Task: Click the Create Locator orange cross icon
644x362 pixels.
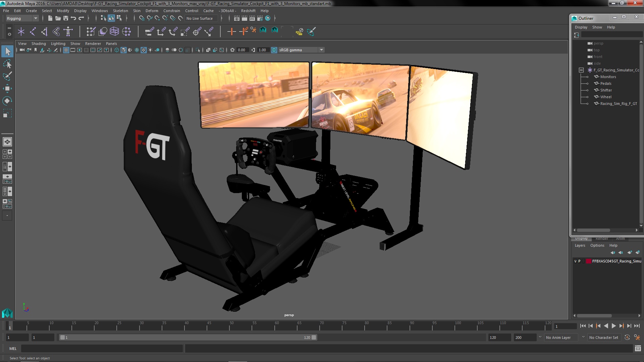Action: (231, 32)
